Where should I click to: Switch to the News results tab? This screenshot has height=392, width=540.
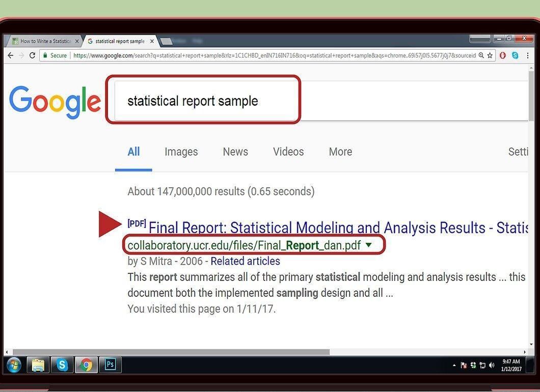point(235,152)
